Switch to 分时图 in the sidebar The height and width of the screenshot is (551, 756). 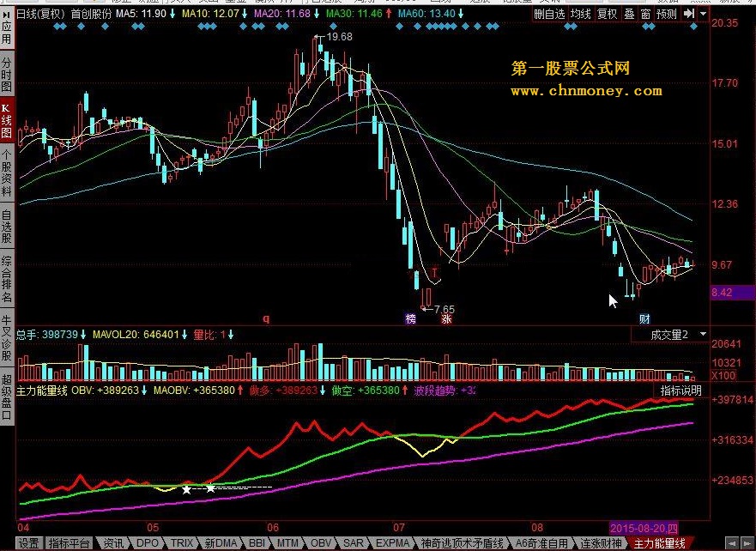pyautogui.click(x=7, y=76)
